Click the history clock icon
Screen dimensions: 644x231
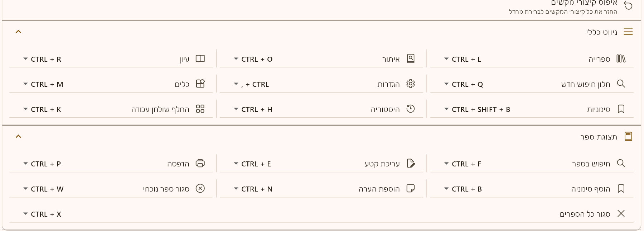point(411,109)
